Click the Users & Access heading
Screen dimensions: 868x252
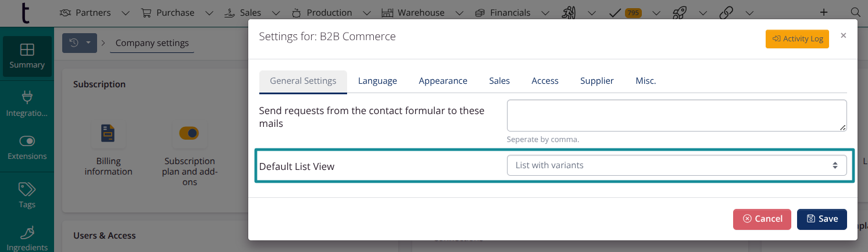[105, 236]
